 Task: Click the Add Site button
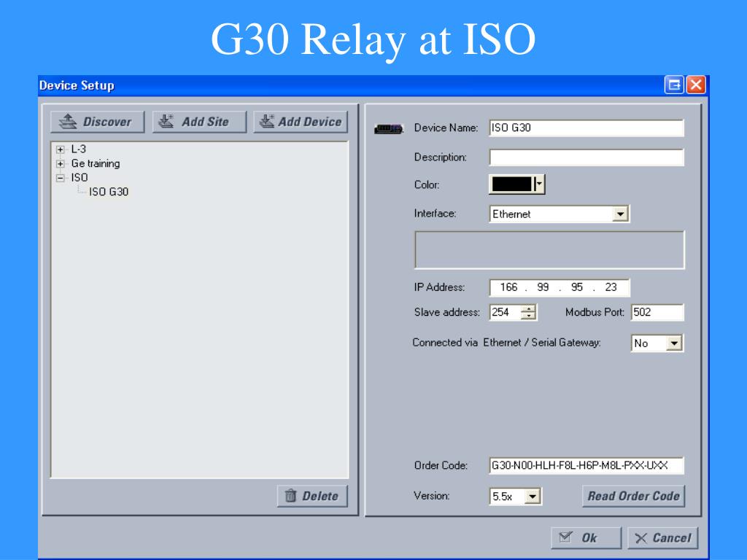(199, 122)
